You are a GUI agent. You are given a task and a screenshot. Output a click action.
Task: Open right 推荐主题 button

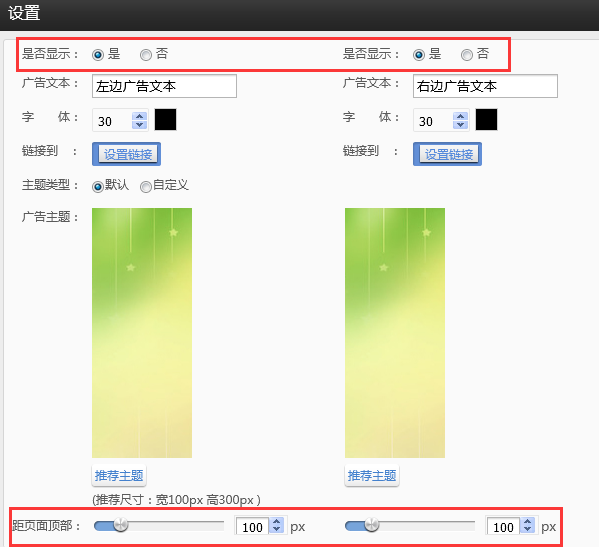[x=372, y=476]
